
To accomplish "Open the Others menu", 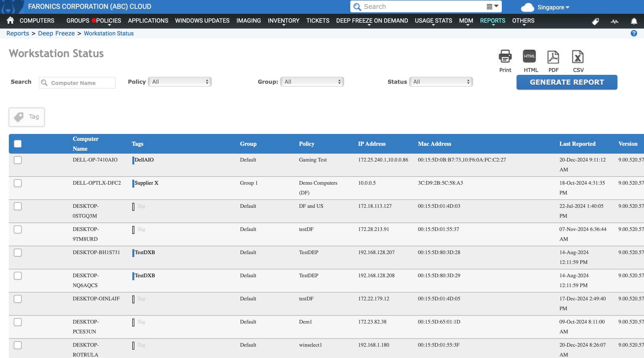I will 523,20.
